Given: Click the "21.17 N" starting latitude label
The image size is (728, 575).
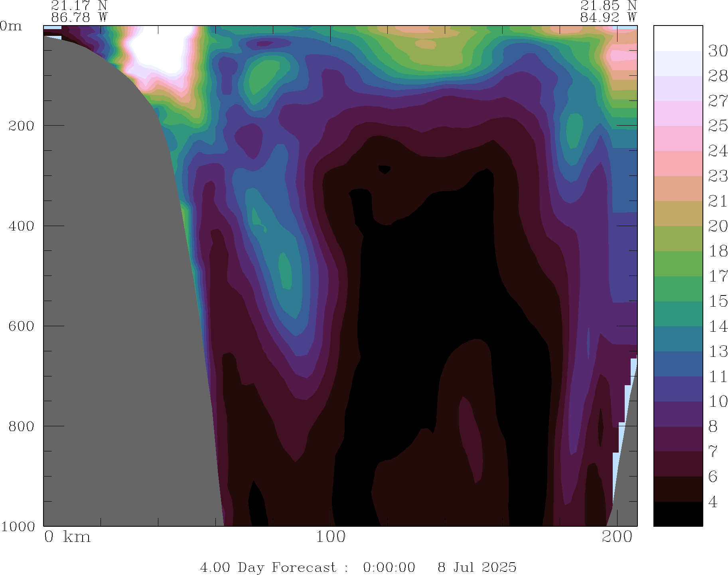Looking at the screenshot, I should [x=79, y=6].
